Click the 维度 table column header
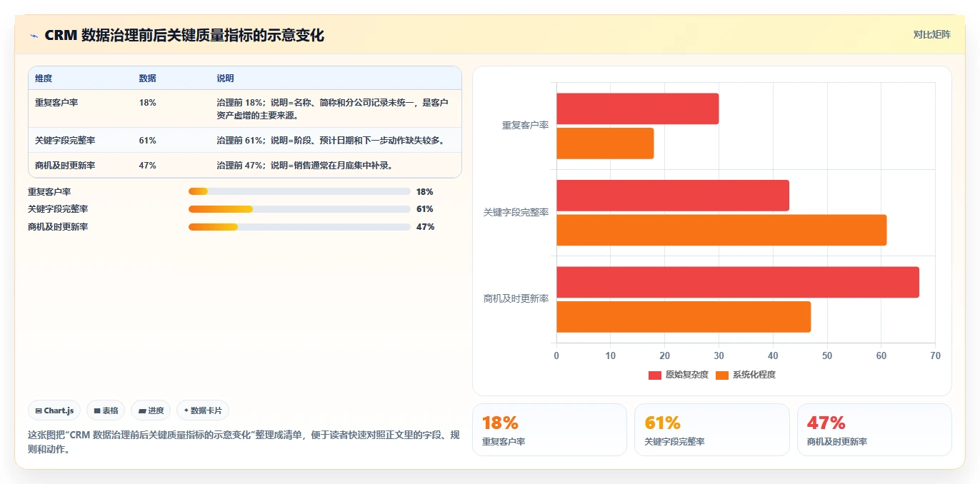The width and height of the screenshot is (980, 484). tap(44, 79)
